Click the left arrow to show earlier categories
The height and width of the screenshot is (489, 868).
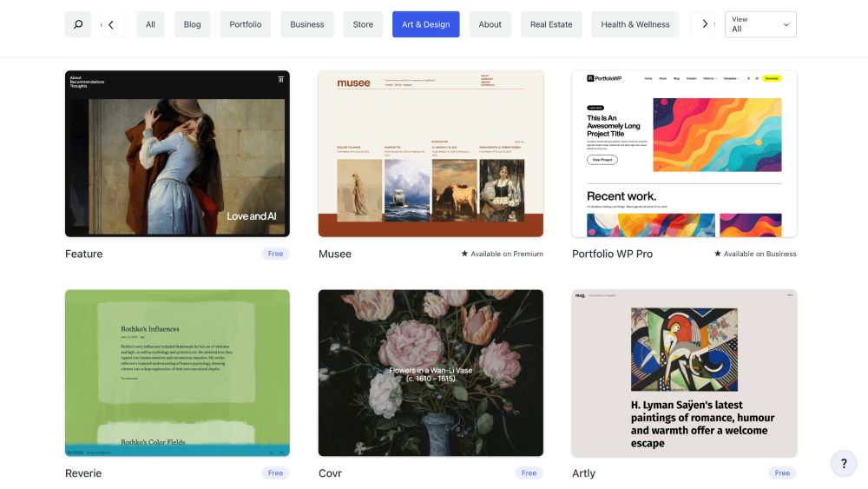pyautogui.click(x=111, y=24)
